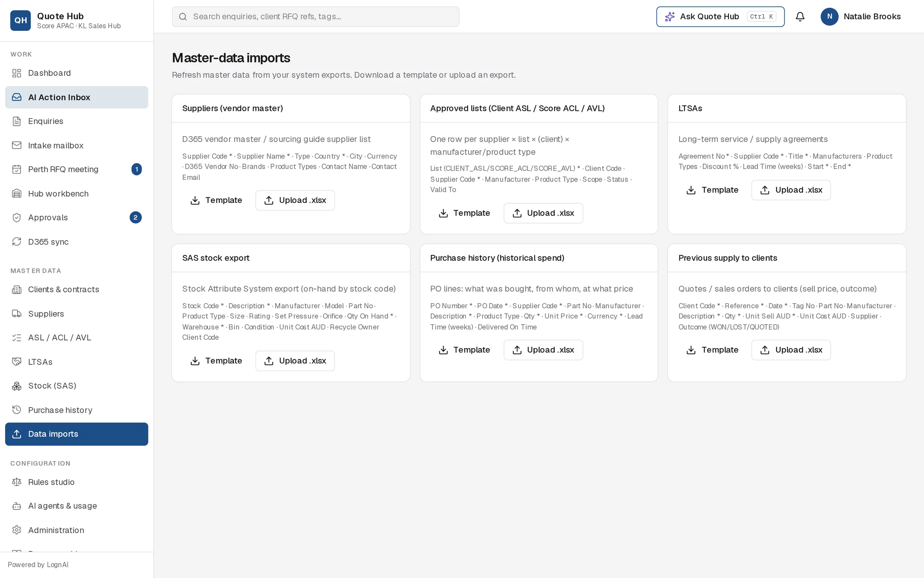
Task: Open Dashboard from the sidebar
Action: pos(77,73)
